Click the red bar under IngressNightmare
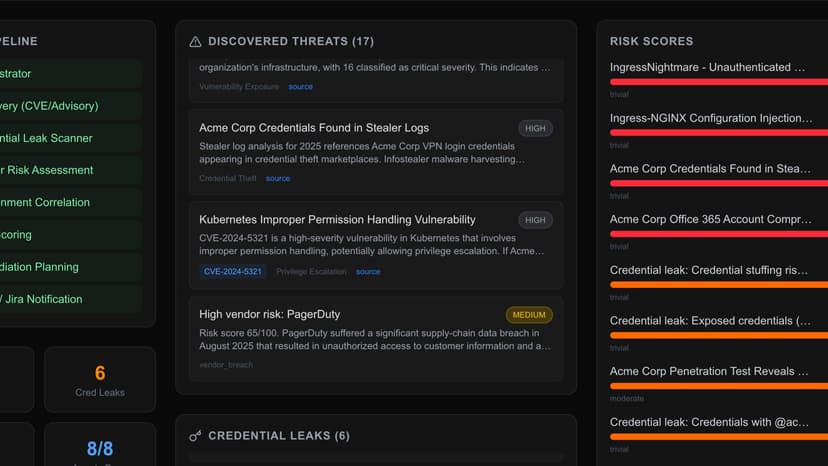 [x=719, y=82]
